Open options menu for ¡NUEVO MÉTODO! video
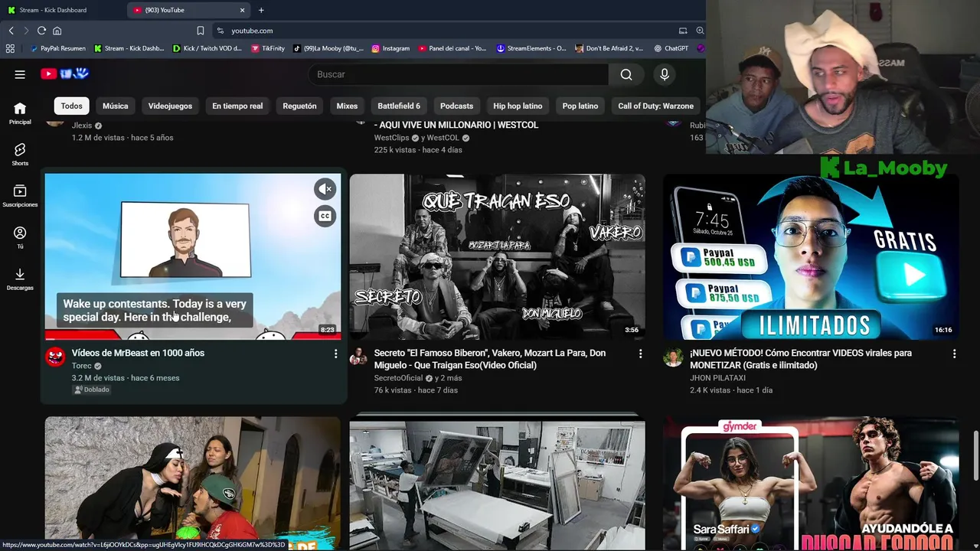 (954, 354)
